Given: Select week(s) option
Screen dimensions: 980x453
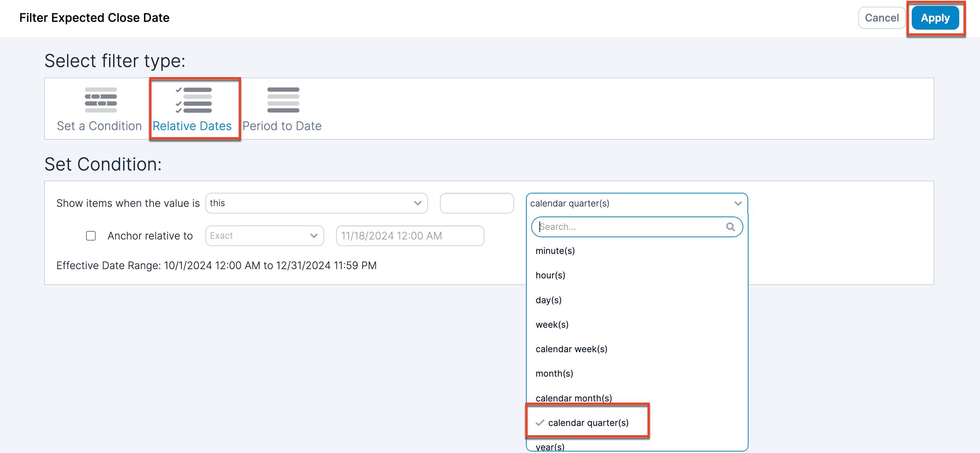Looking at the screenshot, I should pyautogui.click(x=552, y=324).
